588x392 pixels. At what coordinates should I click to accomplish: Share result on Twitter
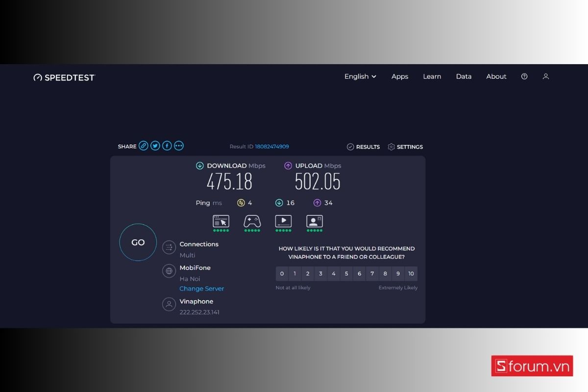click(155, 146)
